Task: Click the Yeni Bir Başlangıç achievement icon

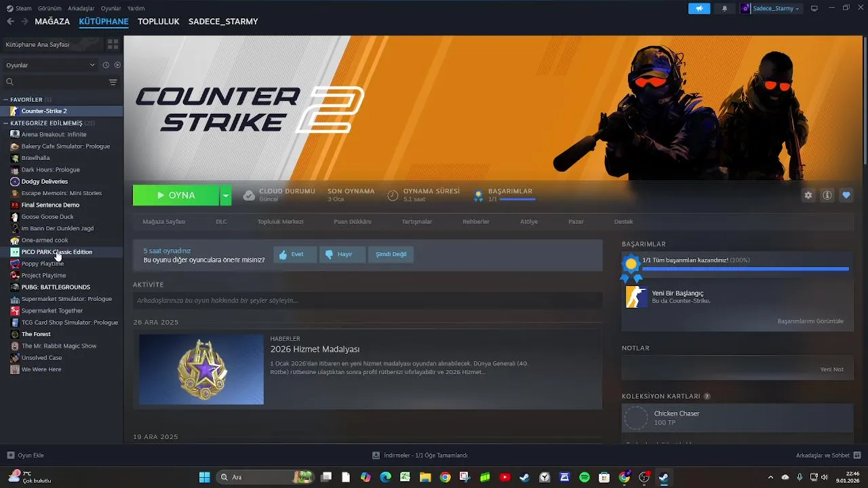Action: coord(636,297)
